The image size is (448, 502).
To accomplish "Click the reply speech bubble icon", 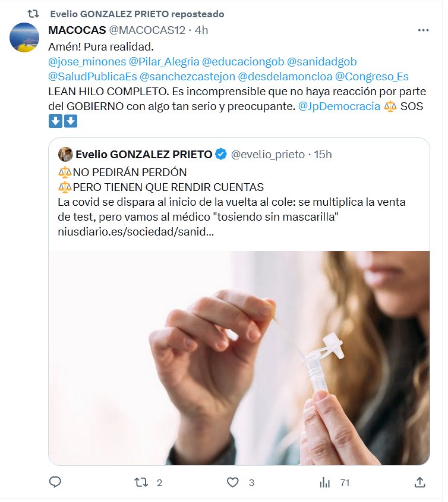I will [x=55, y=482].
